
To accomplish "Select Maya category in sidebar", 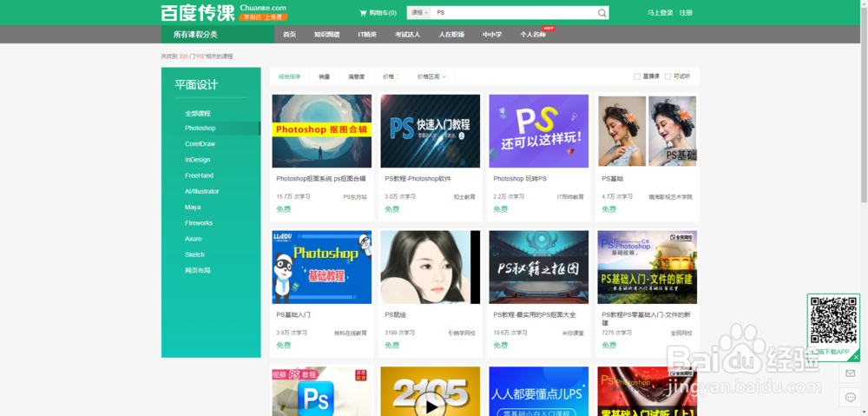I will (193, 208).
